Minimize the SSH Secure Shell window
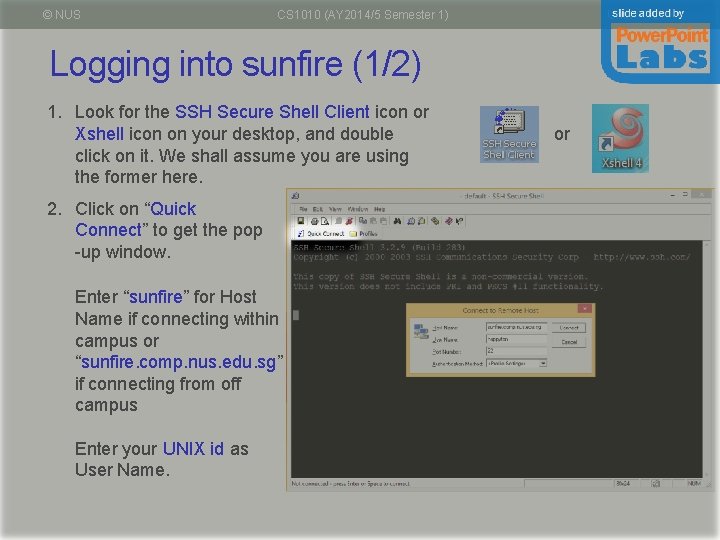This screenshot has height=540, width=720. pyautogui.click(x=673, y=195)
